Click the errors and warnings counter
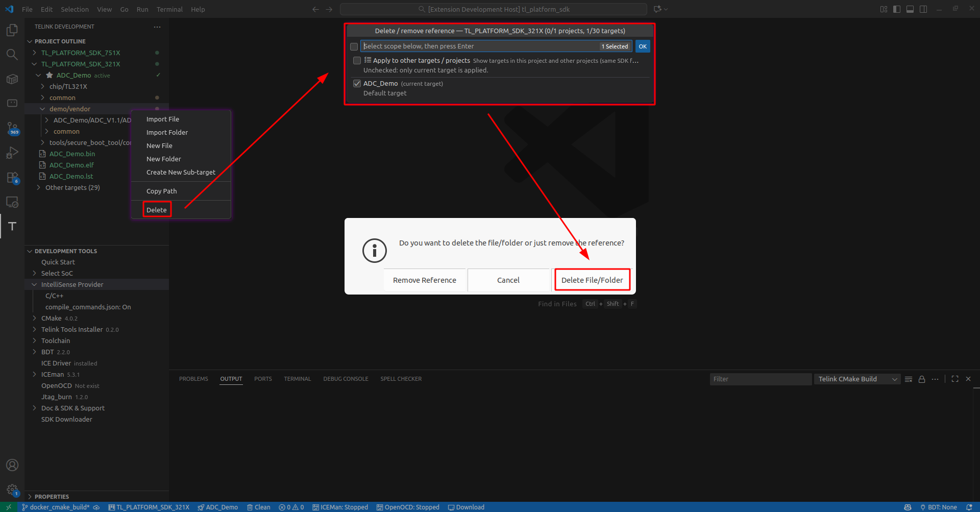The image size is (980, 512). point(291,507)
